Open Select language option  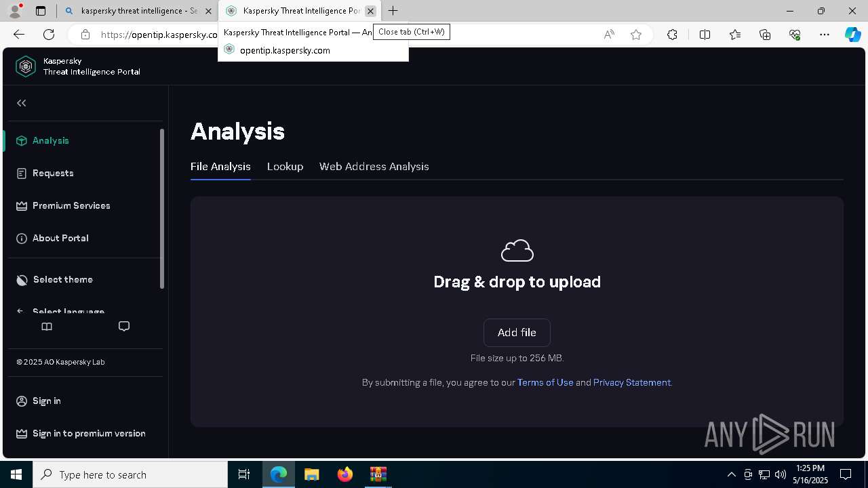[68, 312]
